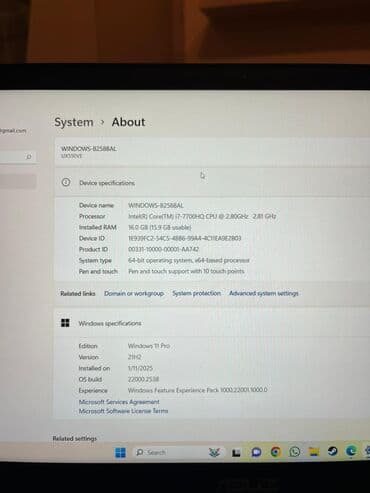Open the Microsoft Services Agreement link

[119, 402]
